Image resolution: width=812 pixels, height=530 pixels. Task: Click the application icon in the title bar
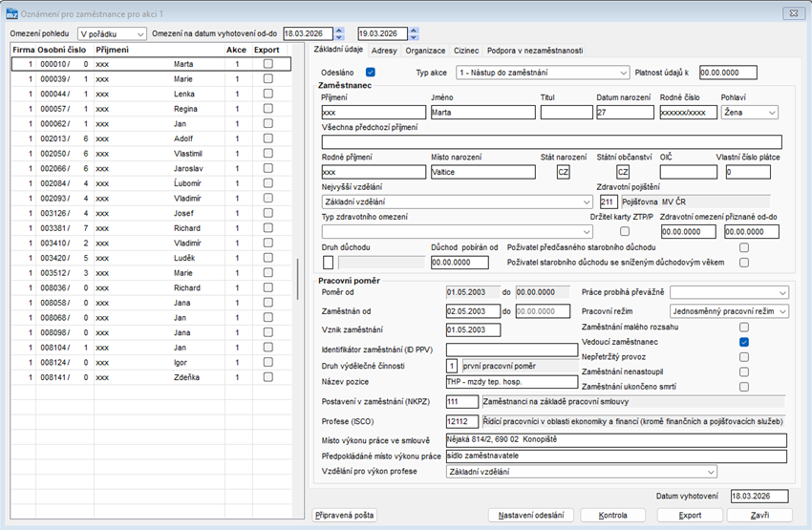(x=11, y=13)
